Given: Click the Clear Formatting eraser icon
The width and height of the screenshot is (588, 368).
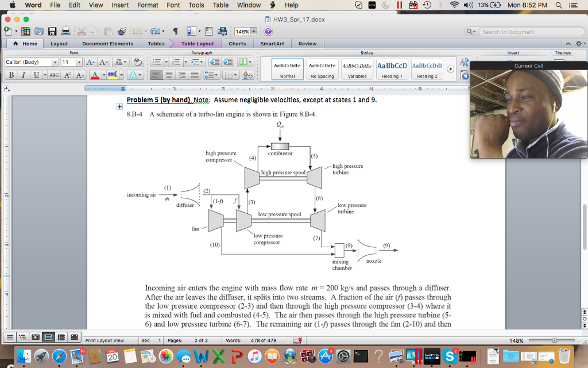Looking at the screenshot, I should [x=137, y=62].
